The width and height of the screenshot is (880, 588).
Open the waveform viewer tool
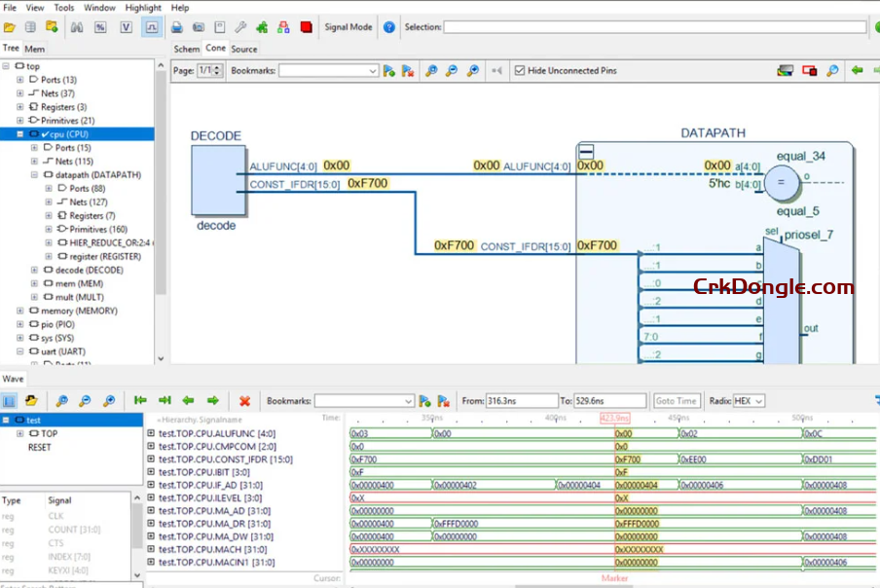point(153,27)
